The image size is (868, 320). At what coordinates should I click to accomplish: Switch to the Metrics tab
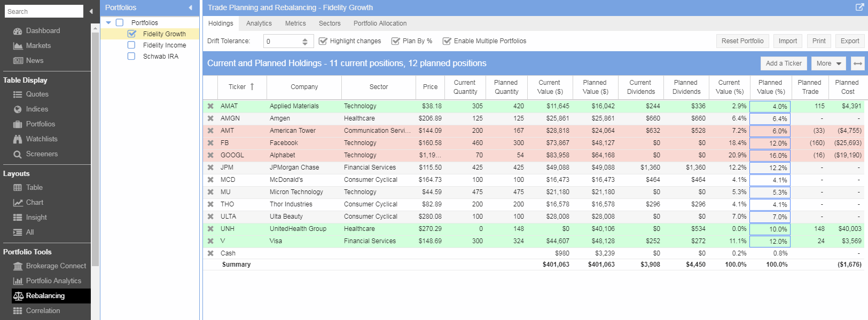click(x=295, y=23)
